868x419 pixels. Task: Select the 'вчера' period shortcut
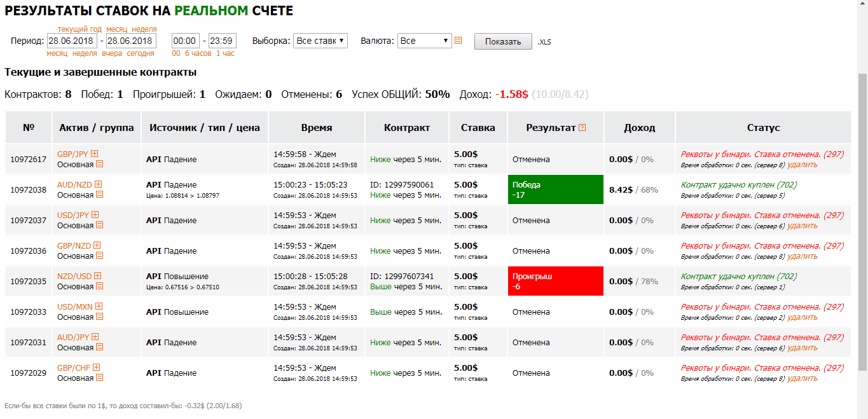pyautogui.click(x=112, y=53)
